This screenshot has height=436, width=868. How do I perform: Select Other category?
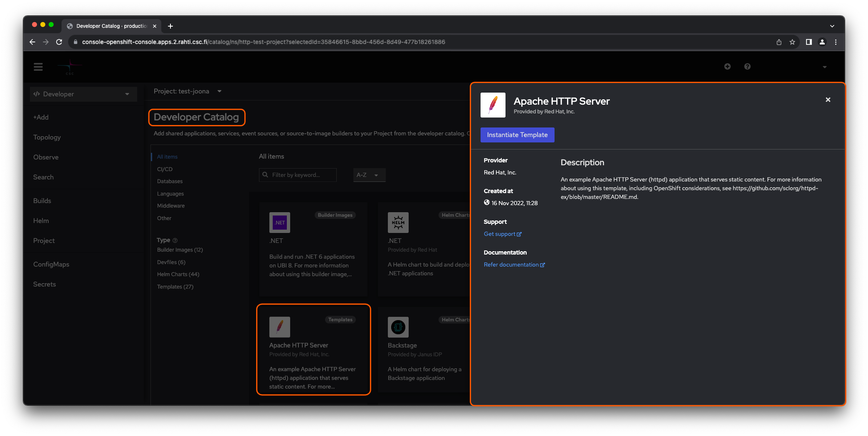click(x=164, y=218)
